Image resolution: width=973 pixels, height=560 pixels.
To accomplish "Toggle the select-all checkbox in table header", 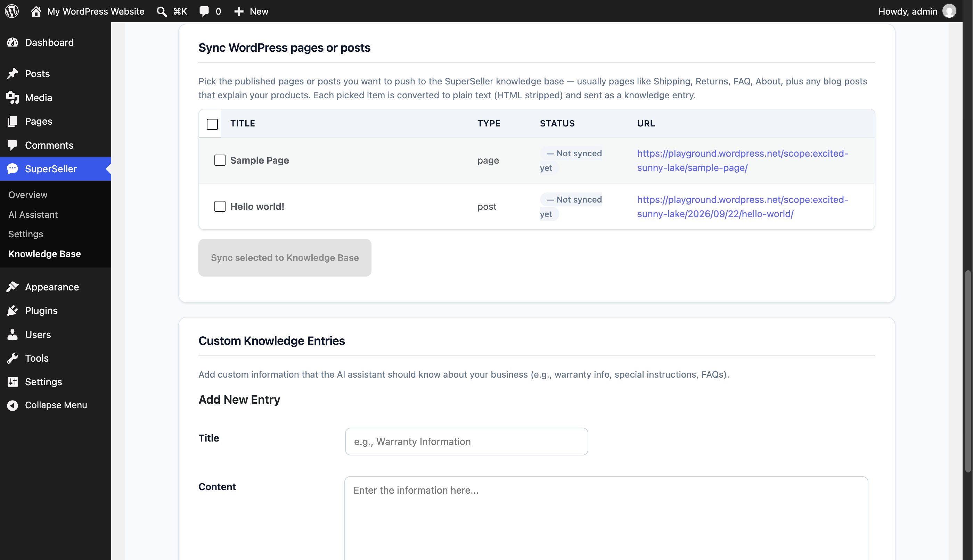I will (x=212, y=124).
